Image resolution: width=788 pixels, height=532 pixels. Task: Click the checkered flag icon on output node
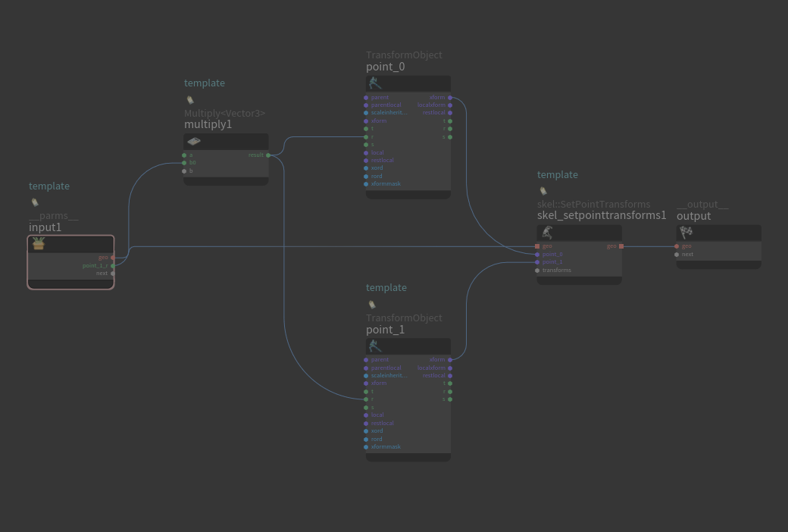tap(686, 233)
